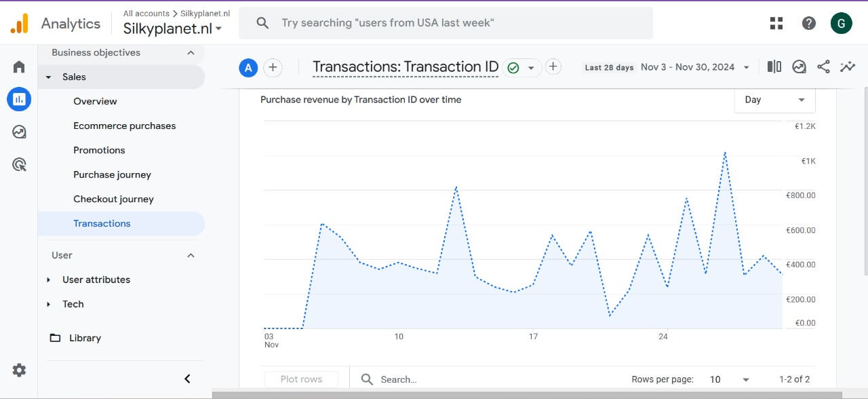Open Admin settings gear icon
This screenshot has height=399, width=868.
19,370
